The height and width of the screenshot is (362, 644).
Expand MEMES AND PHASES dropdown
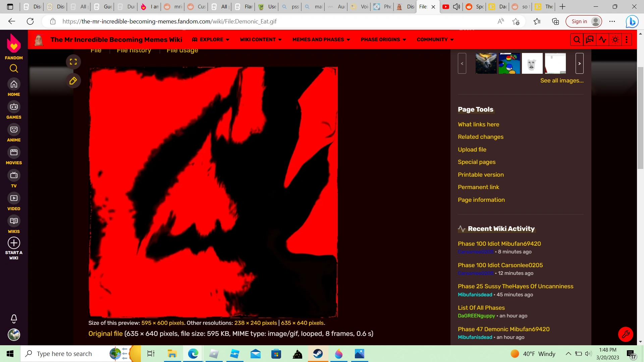(x=321, y=40)
